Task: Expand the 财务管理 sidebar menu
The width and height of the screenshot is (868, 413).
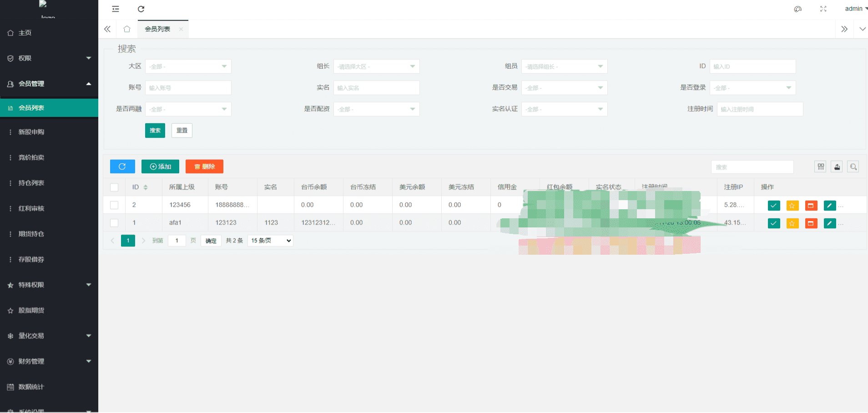Action: click(49, 361)
